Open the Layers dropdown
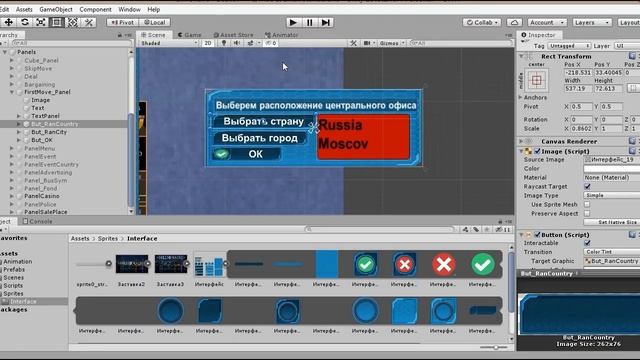 pyautogui.click(x=592, y=22)
